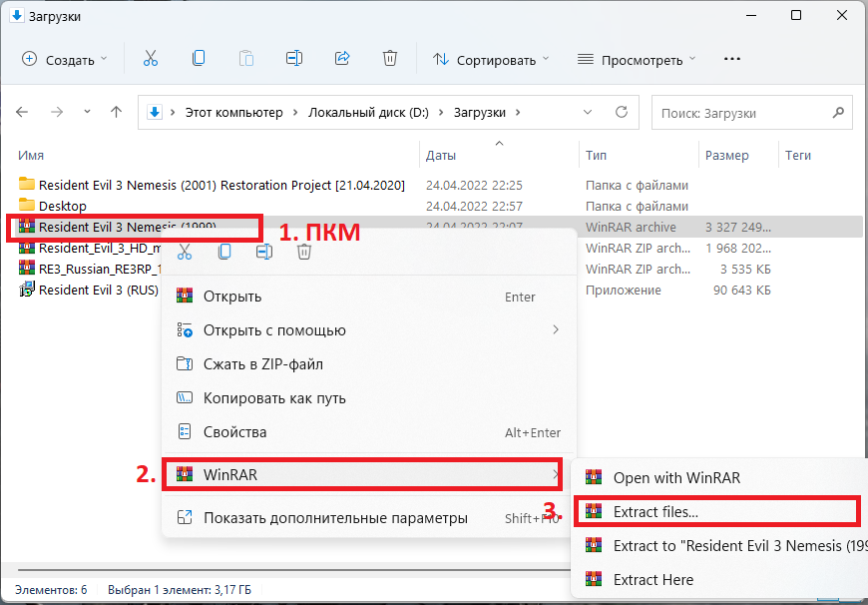Select the Resident Evil 3 Nemesis (1999) archive
The image size is (868, 605).
[x=128, y=227]
